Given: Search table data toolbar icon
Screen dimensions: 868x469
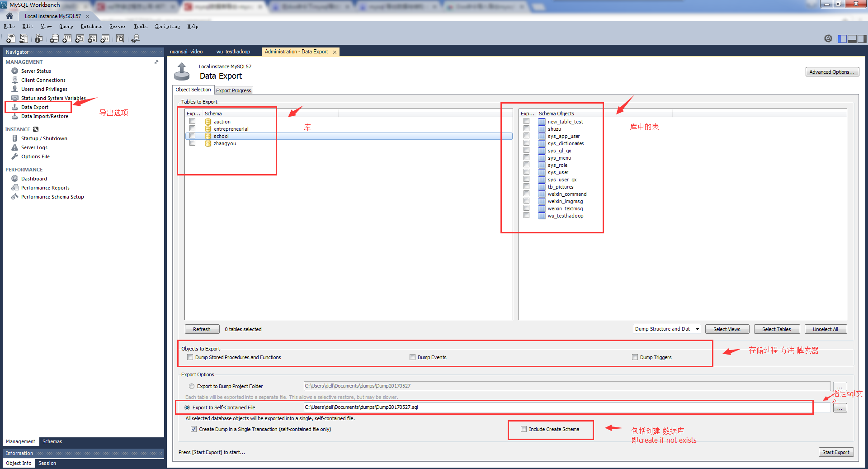Looking at the screenshot, I should pos(120,39).
